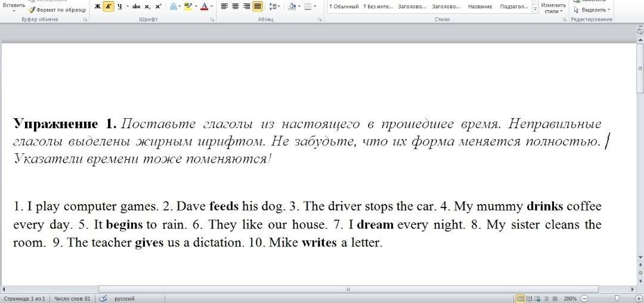Screen dimensions: 644x303
Task: Center align the text
Action: tap(236, 6)
